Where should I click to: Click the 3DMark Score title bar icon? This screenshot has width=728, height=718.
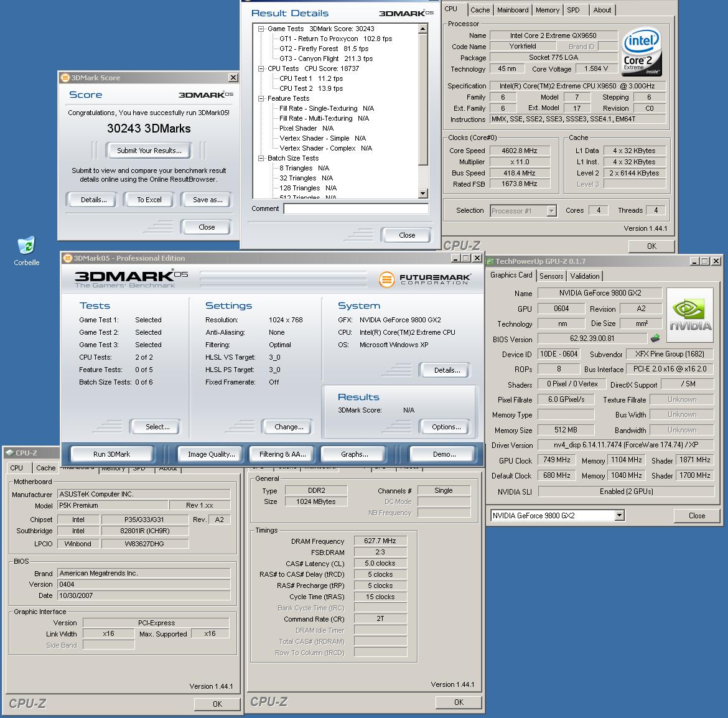point(65,78)
